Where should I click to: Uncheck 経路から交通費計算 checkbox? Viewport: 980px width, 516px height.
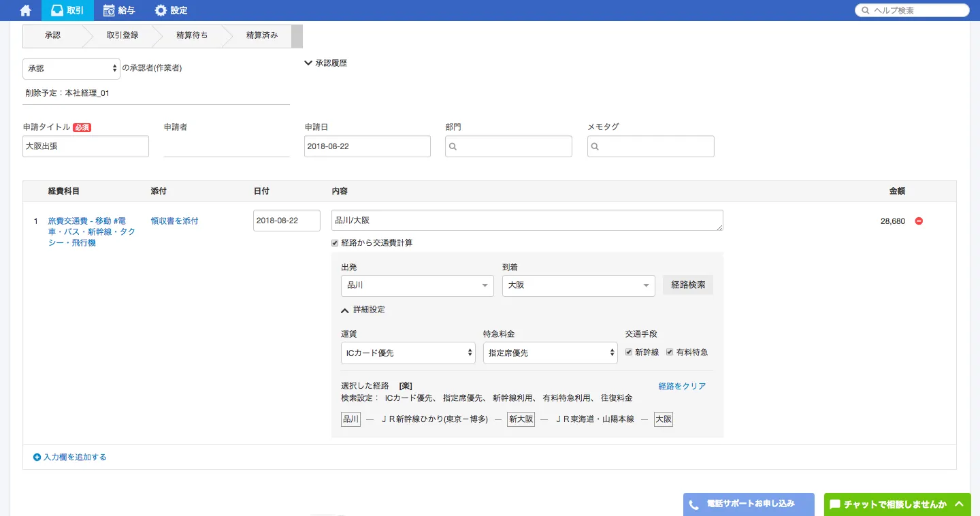tap(335, 243)
